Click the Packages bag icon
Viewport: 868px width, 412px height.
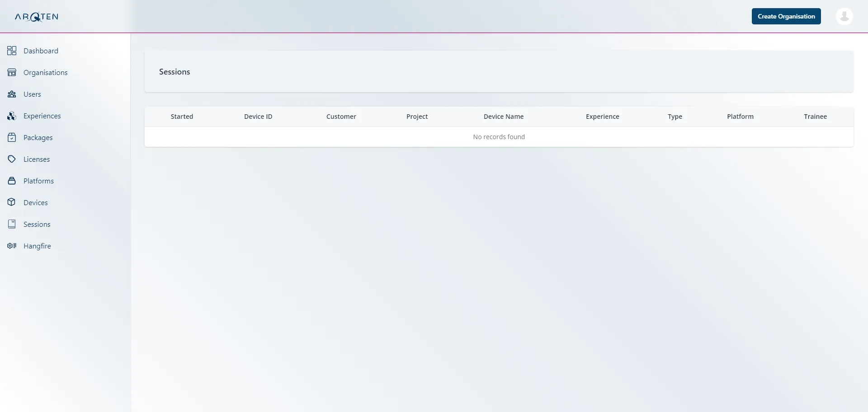(x=12, y=137)
